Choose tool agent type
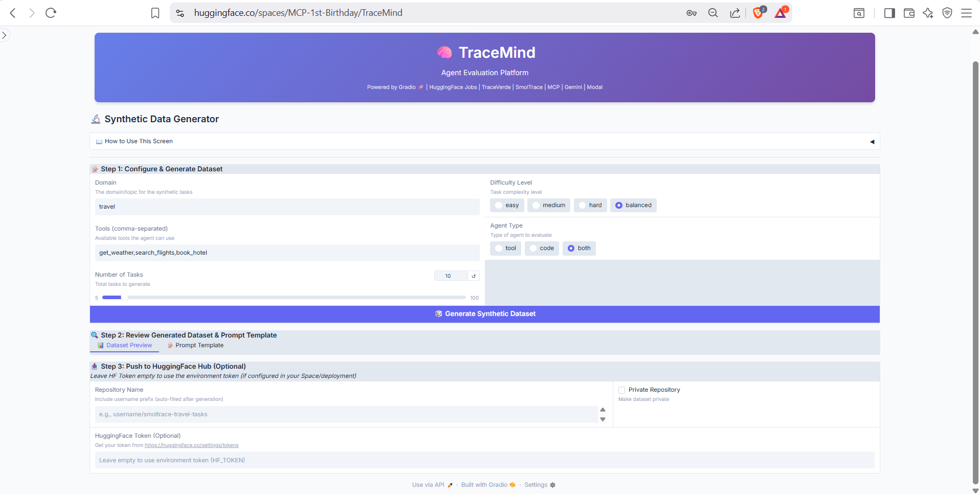The width and height of the screenshot is (980, 494). point(505,248)
